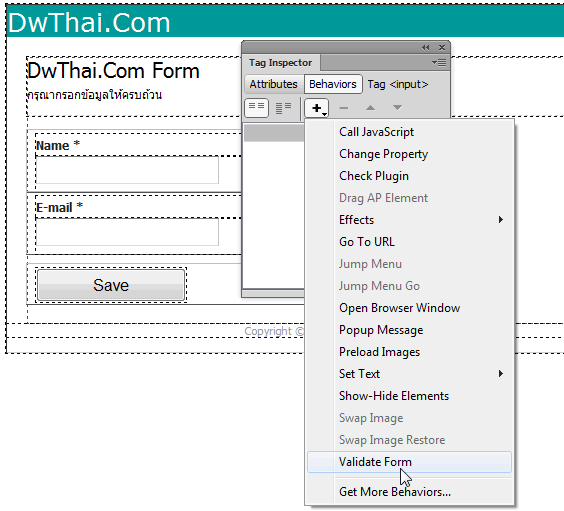
Task: Switch to the Behaviors tab
Action: 333,84
